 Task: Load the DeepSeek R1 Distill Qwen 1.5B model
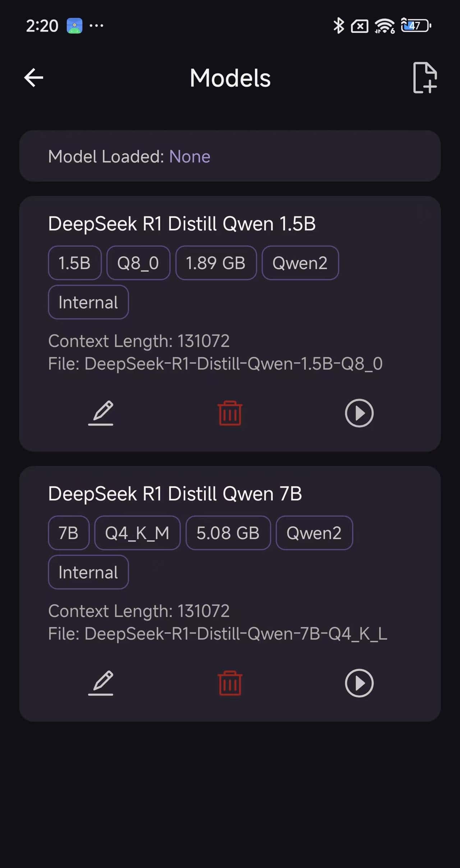pos(359,413)
